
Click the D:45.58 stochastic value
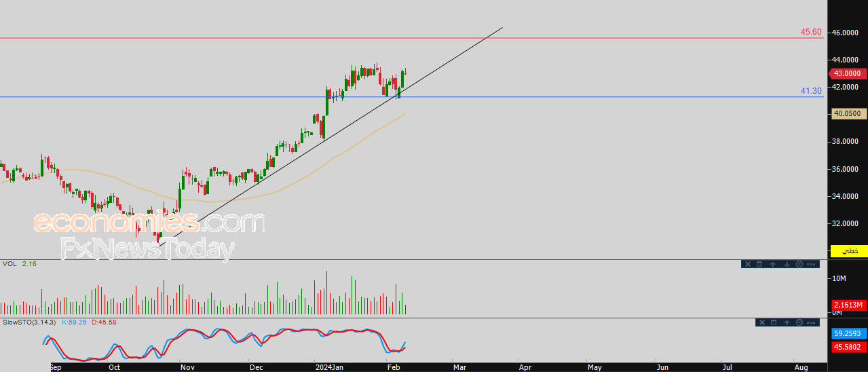(103, 322)
